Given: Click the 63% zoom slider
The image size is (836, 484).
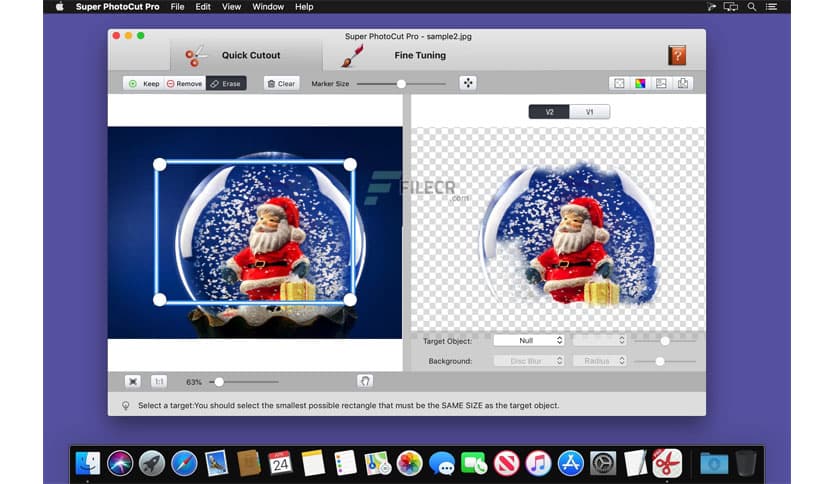Looking at the screenshot, I should [x=244, y=382].
